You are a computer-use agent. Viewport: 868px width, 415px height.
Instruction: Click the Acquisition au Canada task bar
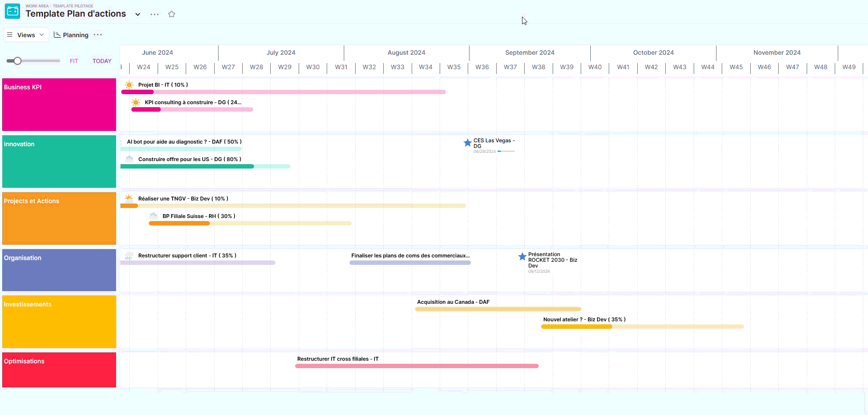tap(498, 309)
